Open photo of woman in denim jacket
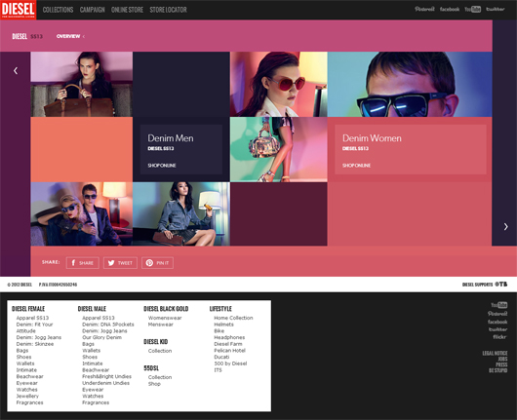The image size is (517, 420). [181, 214]
